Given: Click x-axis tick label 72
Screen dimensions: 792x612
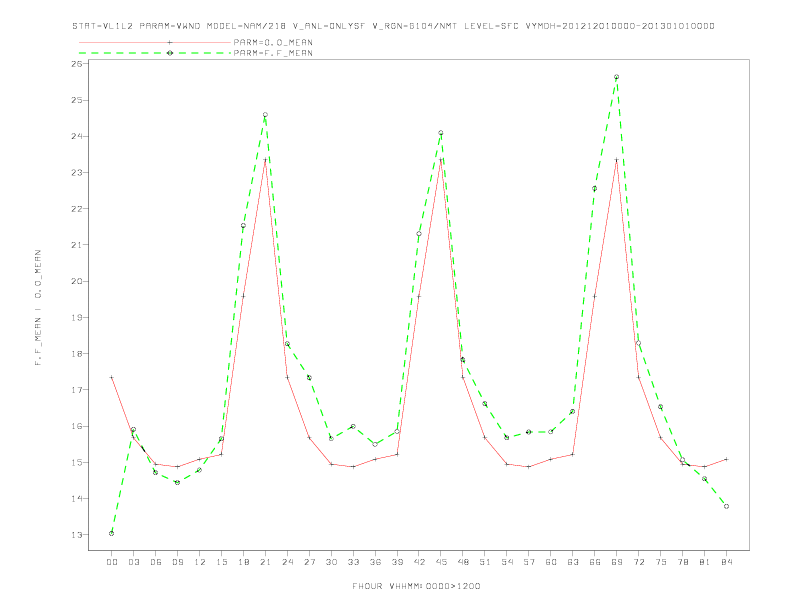Looking at the screenshot, I should coord(638,562).
